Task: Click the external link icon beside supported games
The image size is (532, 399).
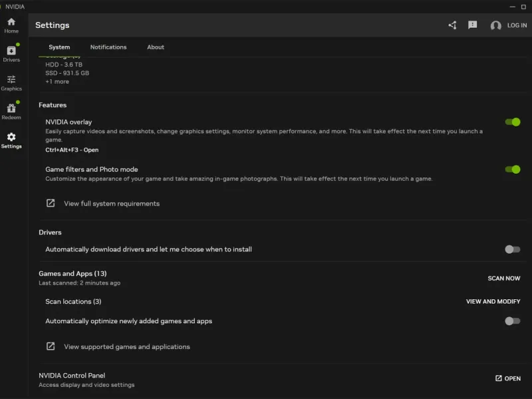Action: point(51,346)
